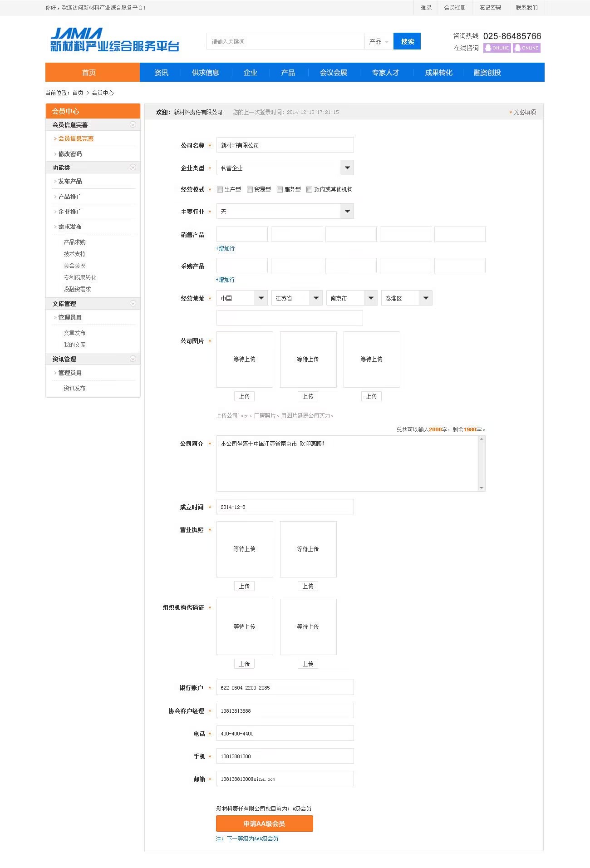Open the 企业类型 dropdown showing 私营企业
590x868 pixels.
(285, 168)
